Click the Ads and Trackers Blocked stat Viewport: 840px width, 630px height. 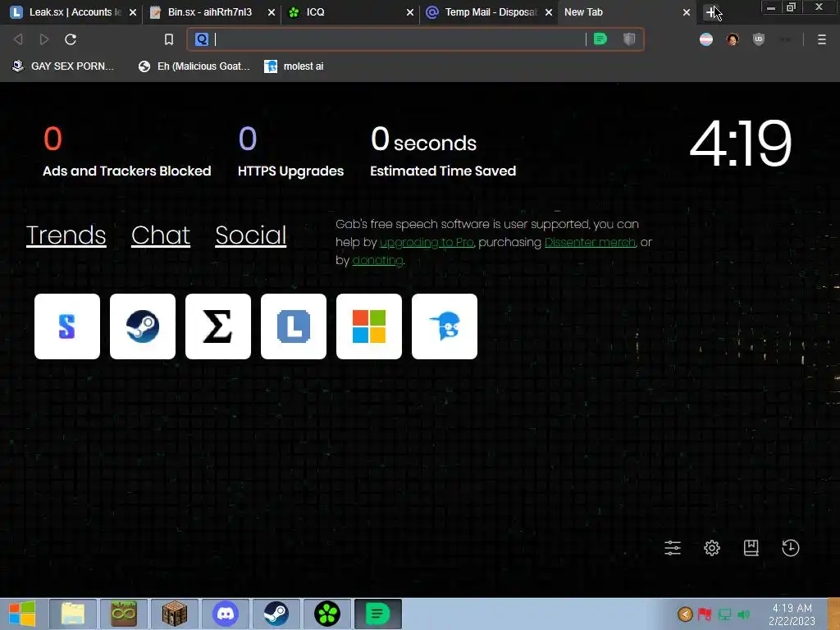(x=127, y=152)
